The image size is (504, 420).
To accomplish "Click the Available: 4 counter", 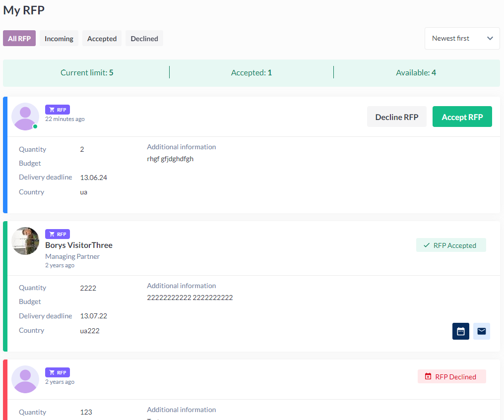I will (x=416, y=73).
